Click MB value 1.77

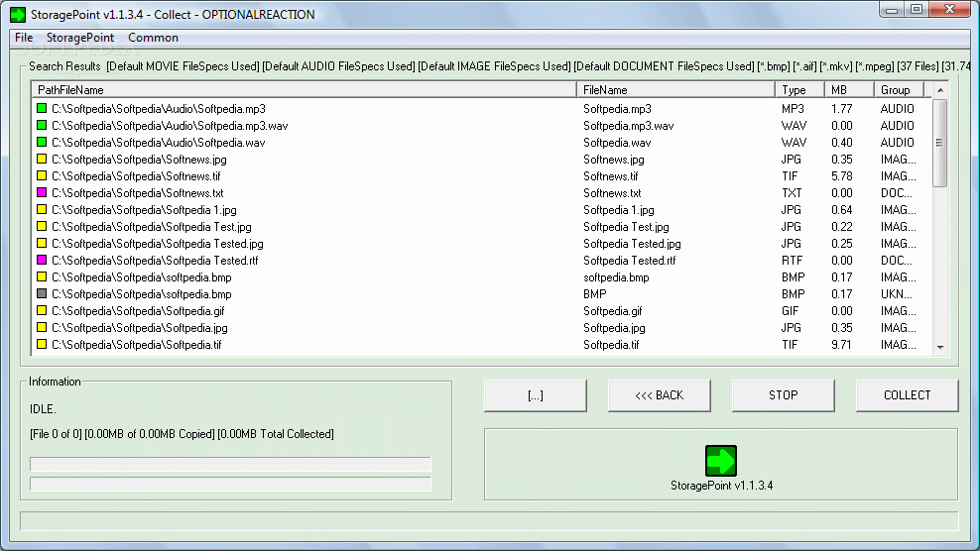(x=842, y=109)
